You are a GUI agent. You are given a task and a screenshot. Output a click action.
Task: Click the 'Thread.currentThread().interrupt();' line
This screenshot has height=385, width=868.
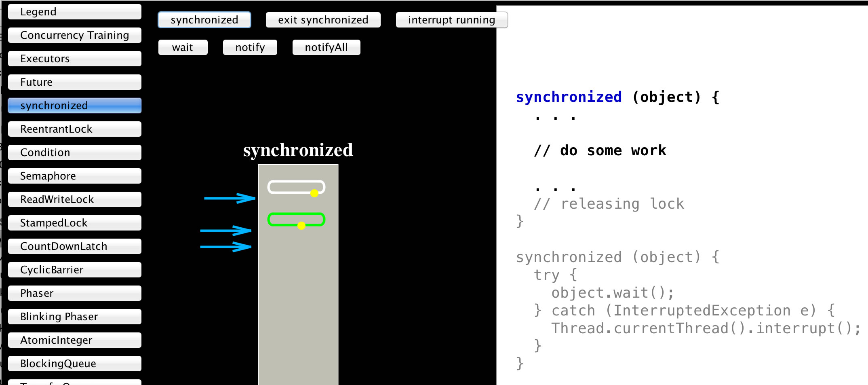[706, 328]
